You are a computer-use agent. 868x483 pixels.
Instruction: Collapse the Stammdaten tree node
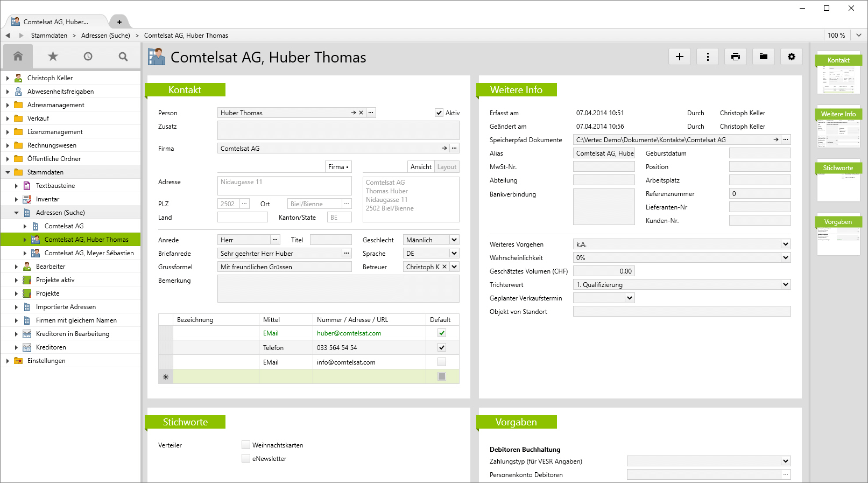click(x=8, y=172)
